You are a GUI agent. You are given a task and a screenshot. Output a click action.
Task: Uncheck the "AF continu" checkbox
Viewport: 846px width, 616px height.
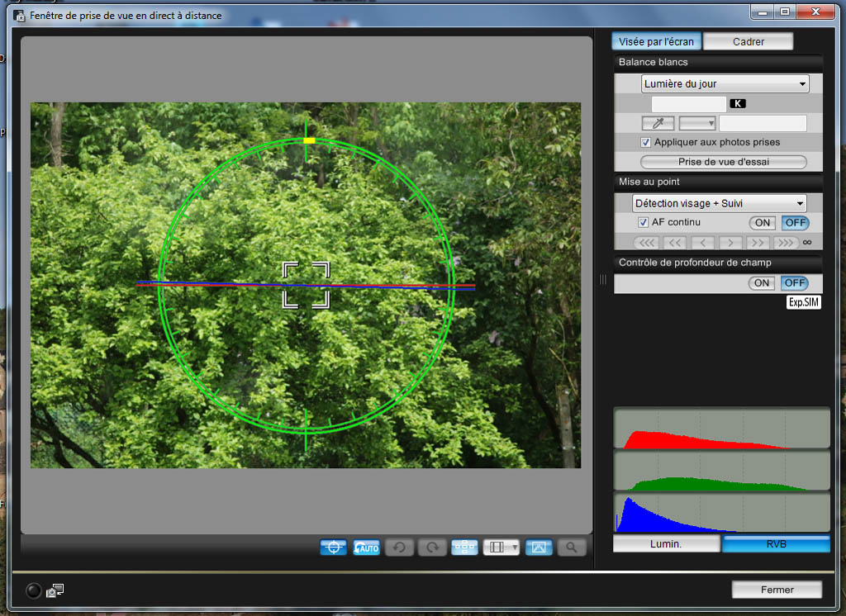(644, 223)
